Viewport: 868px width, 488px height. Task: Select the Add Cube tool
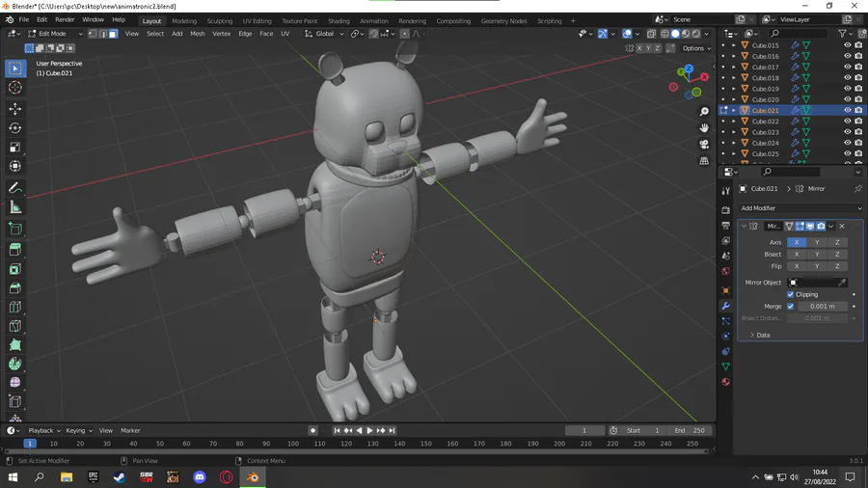tap(14, 229)
